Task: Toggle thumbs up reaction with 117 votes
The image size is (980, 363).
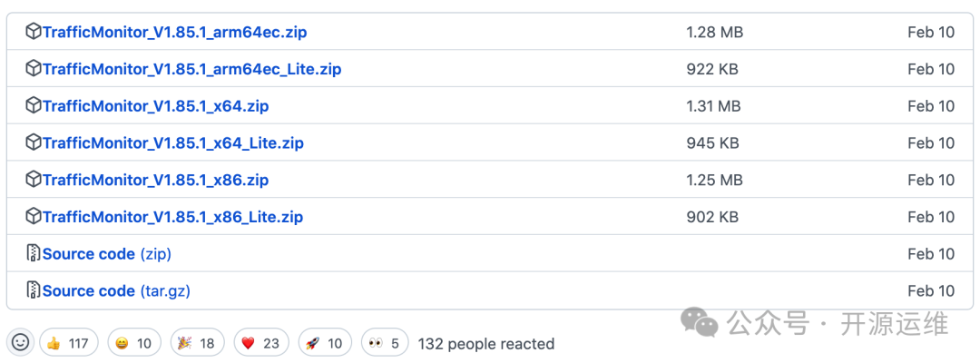Action: click(x=68, y=343)
